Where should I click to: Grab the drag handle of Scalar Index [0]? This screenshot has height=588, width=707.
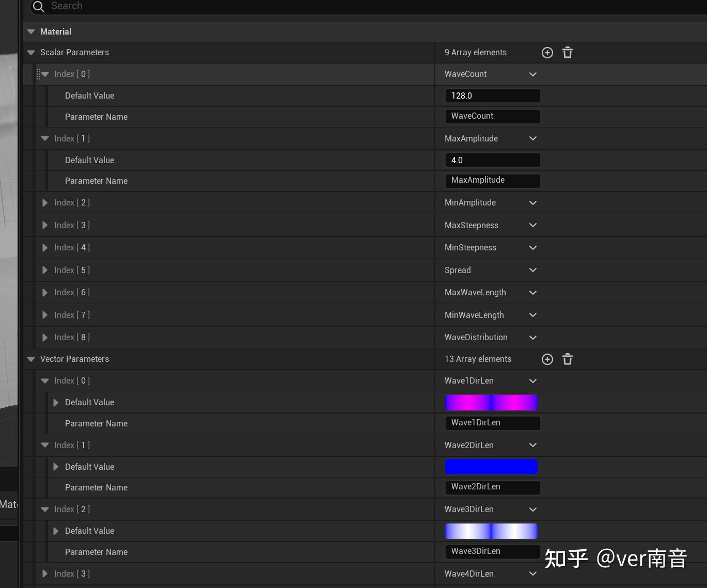click(x=38, y=74)
